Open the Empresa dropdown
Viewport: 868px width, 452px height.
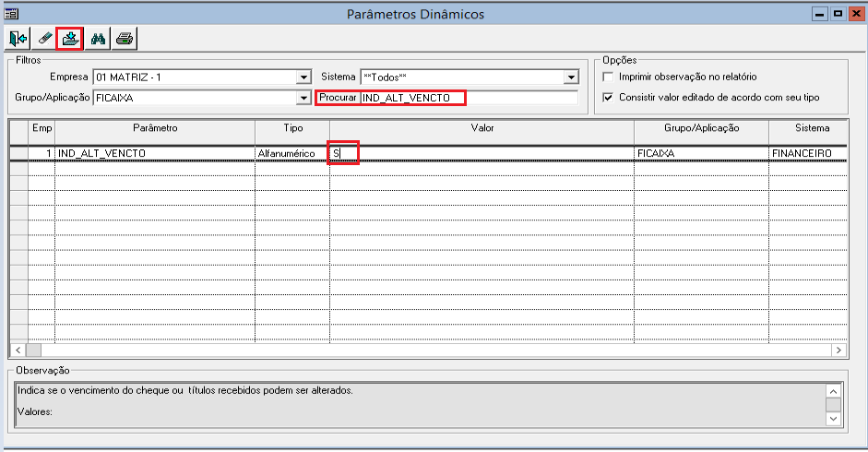pyautogui.click(x=303, y=77)
